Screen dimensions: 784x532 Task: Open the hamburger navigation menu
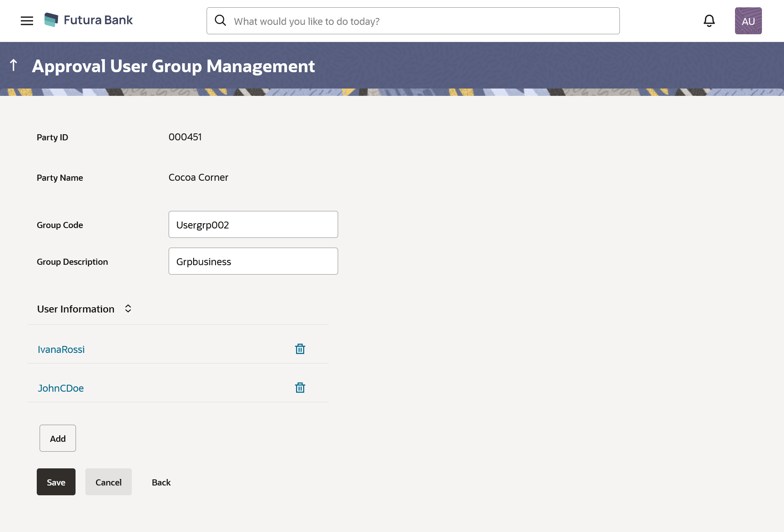tap(27, 21)
